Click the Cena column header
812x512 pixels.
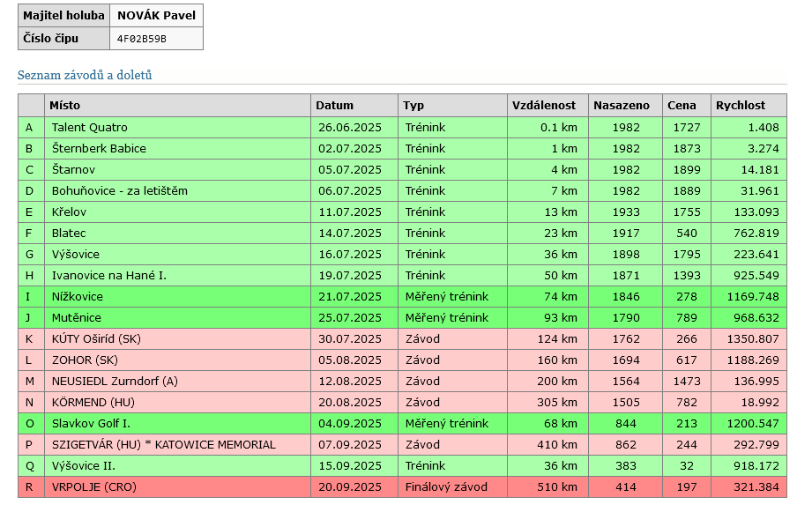coord(682,106)
